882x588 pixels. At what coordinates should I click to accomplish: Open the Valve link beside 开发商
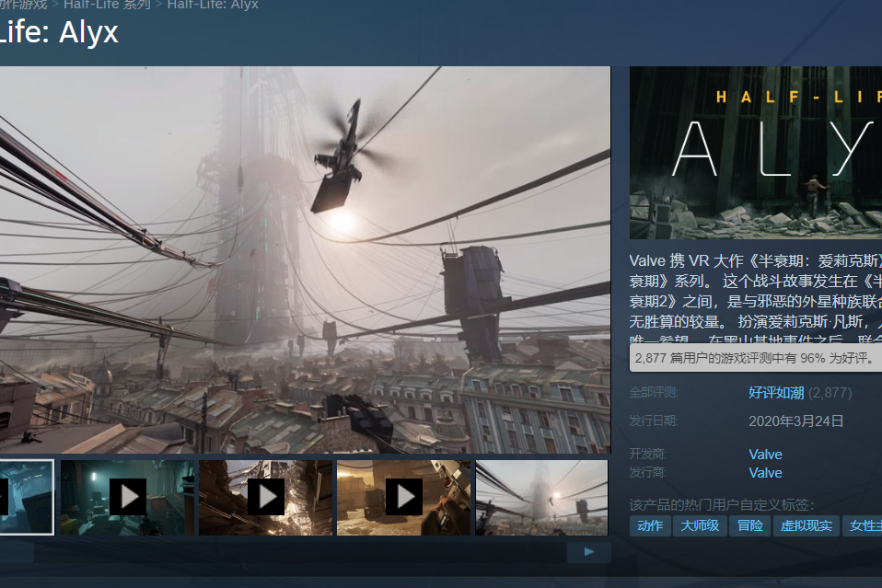(x=766, y=455)
